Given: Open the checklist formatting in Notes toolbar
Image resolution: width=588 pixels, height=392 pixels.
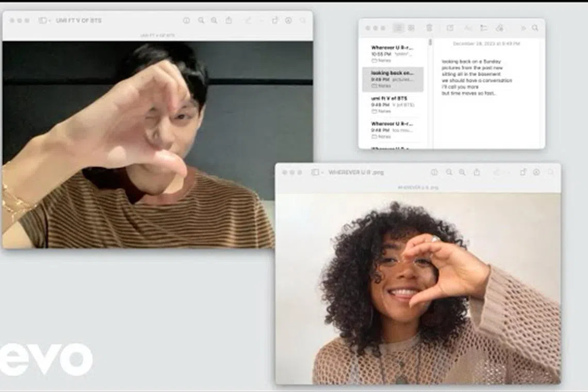Looking at the screenshot, I should coord(483,28).
